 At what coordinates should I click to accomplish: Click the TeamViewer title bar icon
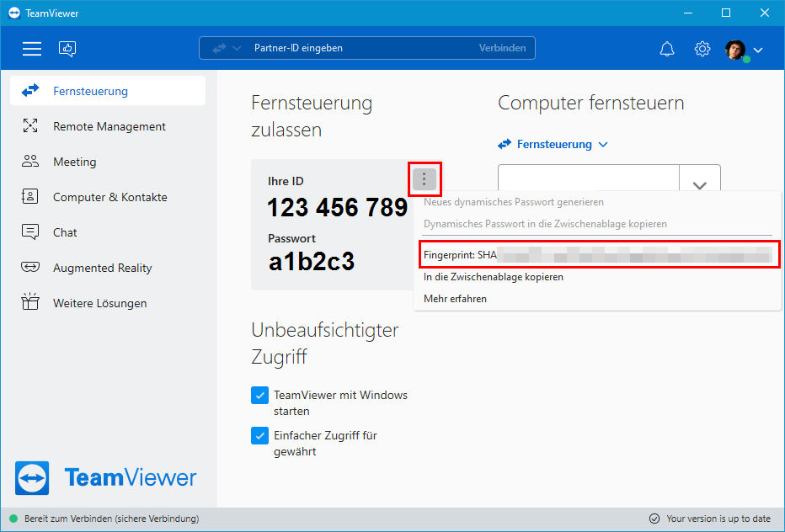pyautogui.click(x=14, y=13)
